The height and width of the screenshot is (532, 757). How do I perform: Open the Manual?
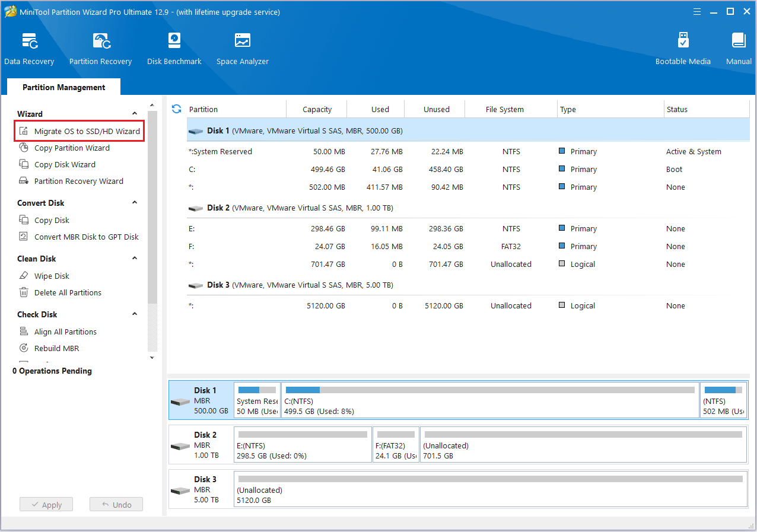738,47
